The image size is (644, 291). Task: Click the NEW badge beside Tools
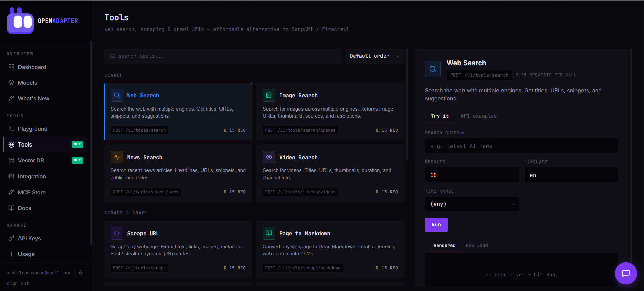[x=77, y=144]
